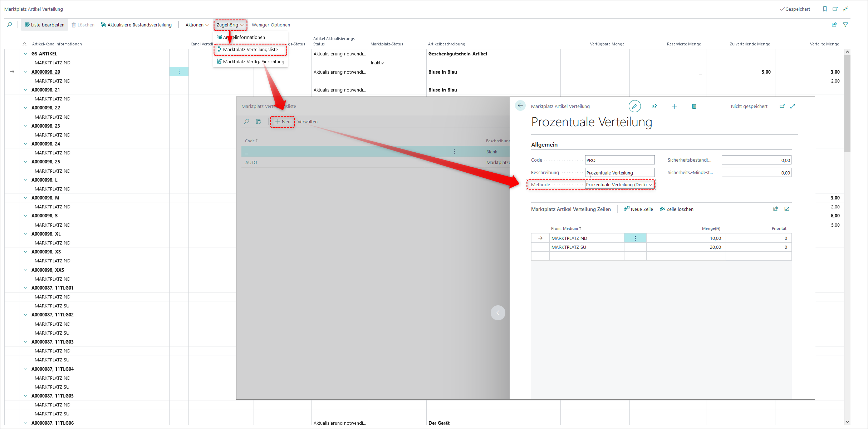Click the Geschenkgutschein-Artikel cell
The image size is (868, 429).
coord(493,54)
